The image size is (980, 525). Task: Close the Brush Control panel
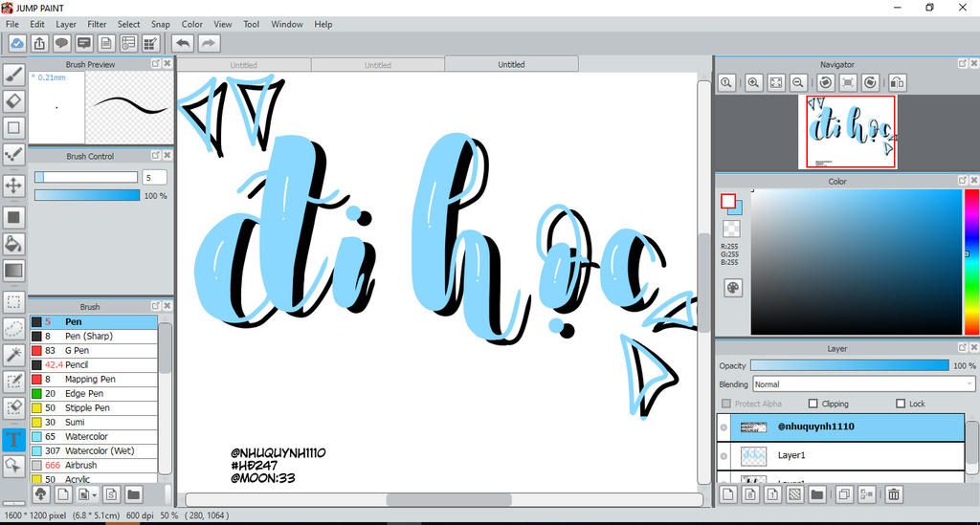click(x=167, y=156)
